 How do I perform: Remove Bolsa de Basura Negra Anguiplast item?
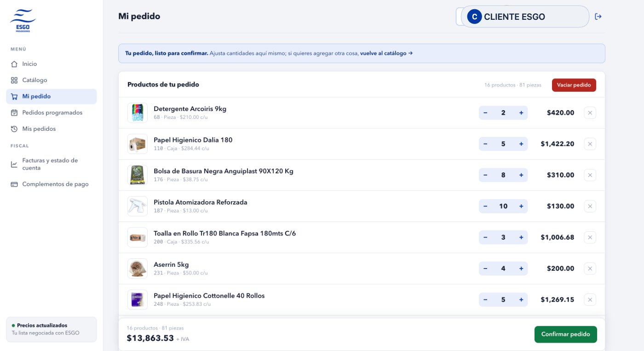(x=590, y=175)
